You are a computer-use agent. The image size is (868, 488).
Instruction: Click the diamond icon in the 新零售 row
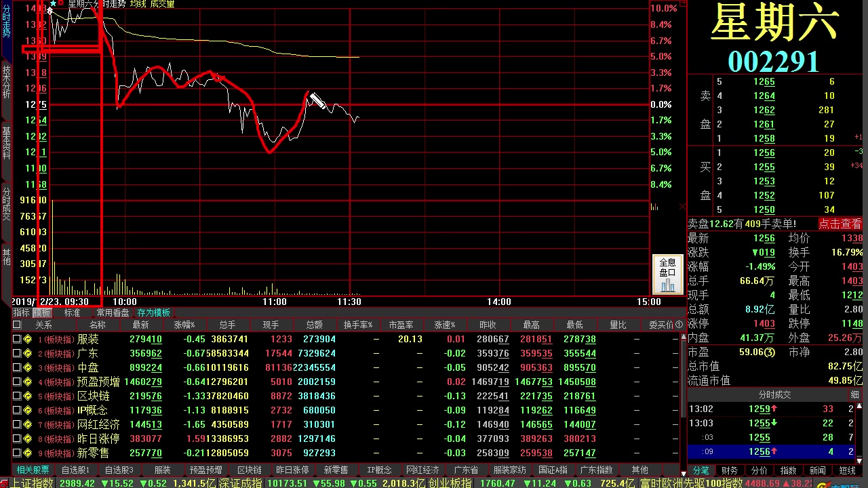28,453
